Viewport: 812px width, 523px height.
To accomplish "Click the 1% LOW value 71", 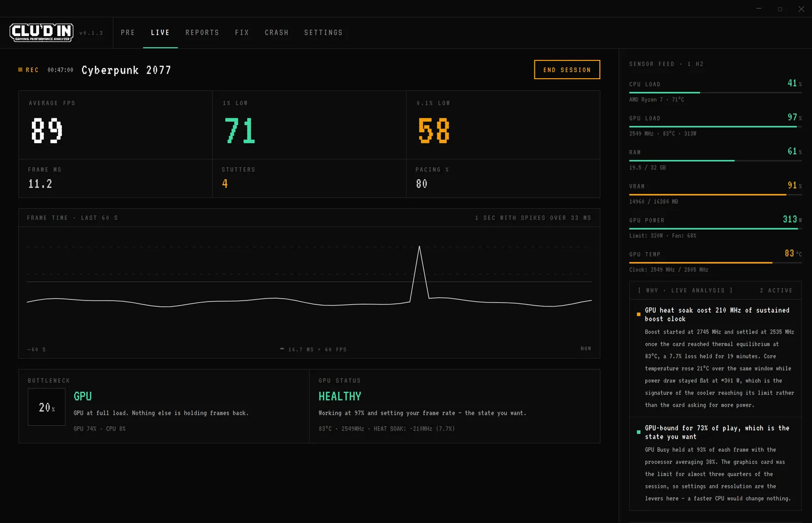I will 240,130.
